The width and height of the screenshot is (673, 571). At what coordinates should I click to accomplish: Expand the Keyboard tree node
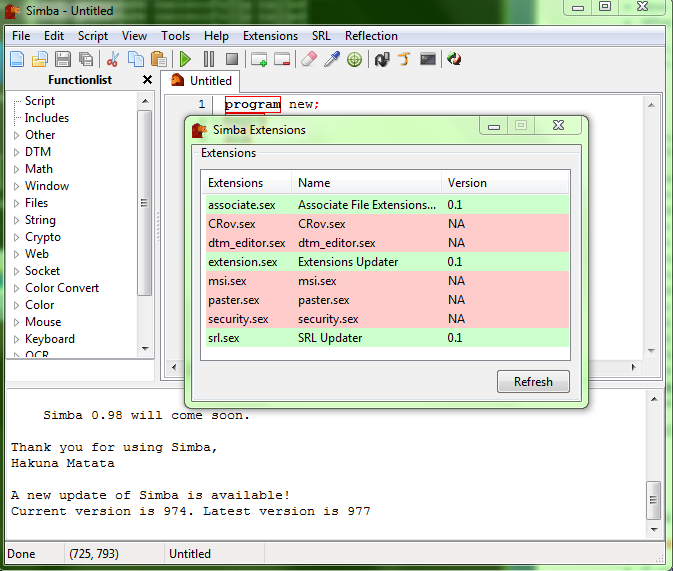16,340
